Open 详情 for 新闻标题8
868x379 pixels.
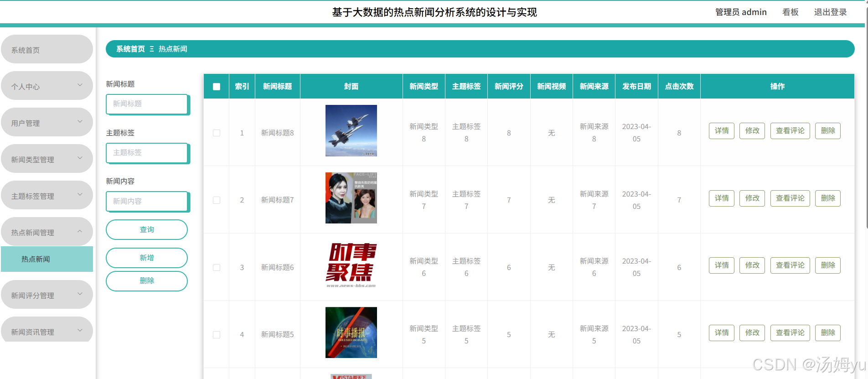point(721,131)
